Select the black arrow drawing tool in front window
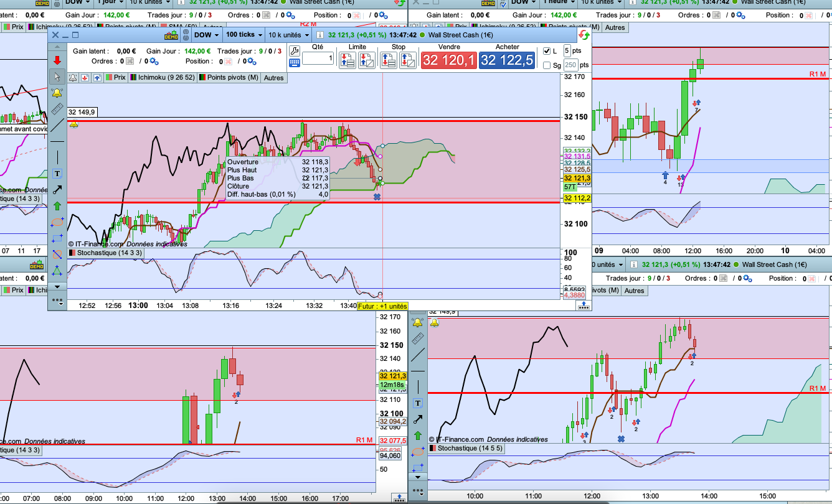Screen dimensions: 832x504 coord(57,190)
